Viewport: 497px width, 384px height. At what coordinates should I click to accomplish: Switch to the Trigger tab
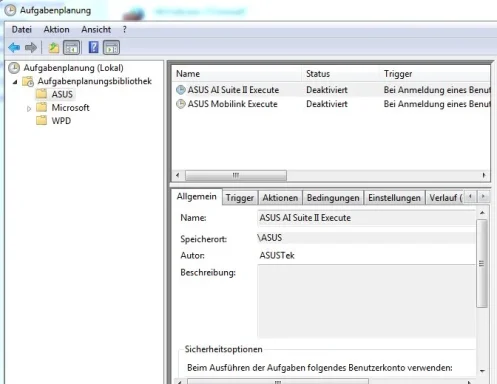(240, 198)
